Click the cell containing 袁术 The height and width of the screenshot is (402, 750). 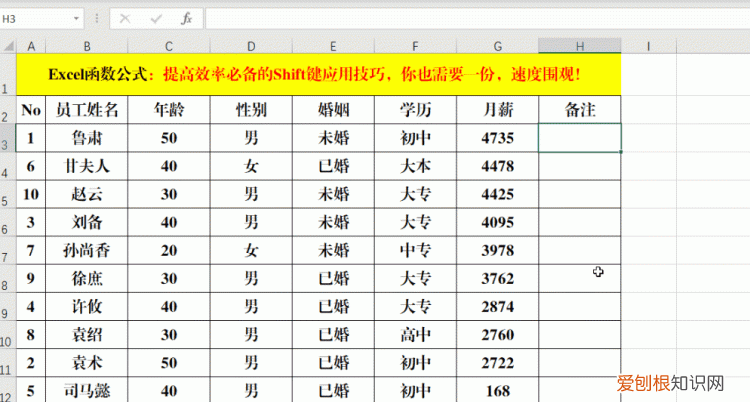[x=87, y=363]
